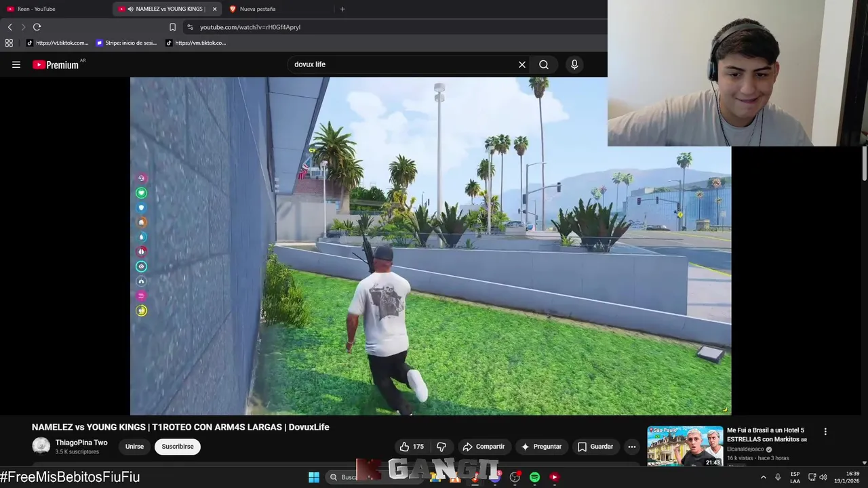This screenshot has height=488, width=868.
Task: Close the NAMELEZ vs YOUNG KINGS tab
Action: [x=214, y=9]
